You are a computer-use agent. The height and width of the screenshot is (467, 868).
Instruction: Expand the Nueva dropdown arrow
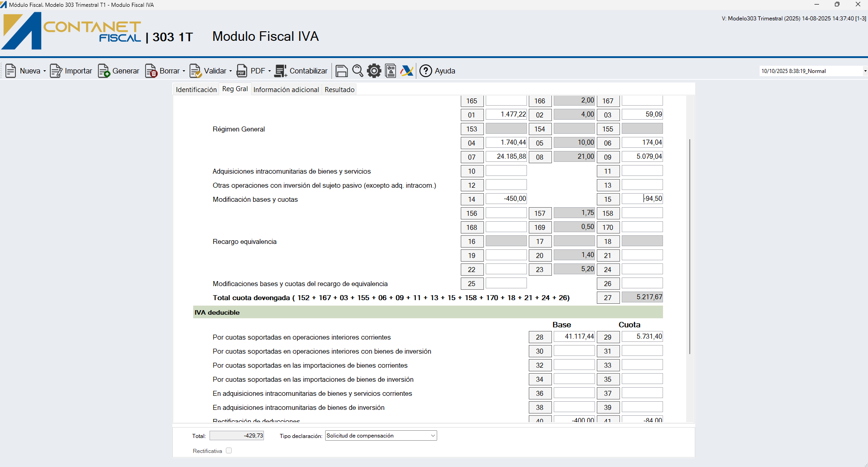tap(44, 71)
